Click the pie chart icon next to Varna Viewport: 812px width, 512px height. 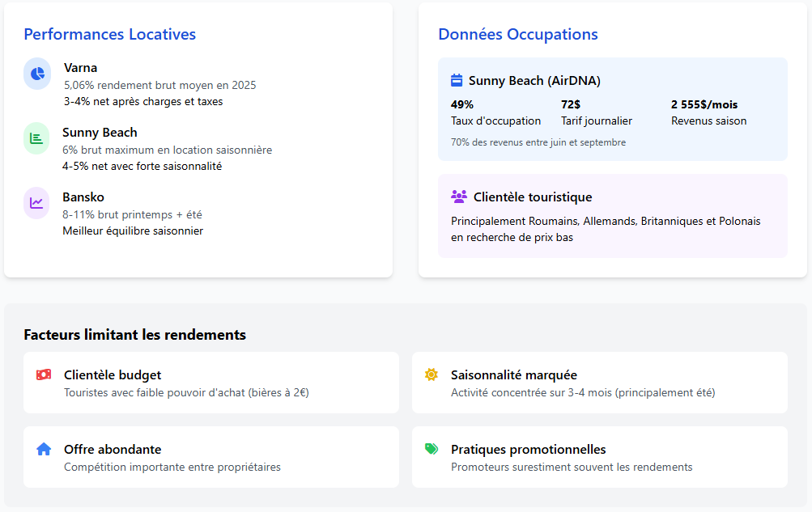[x=36, y=74]
